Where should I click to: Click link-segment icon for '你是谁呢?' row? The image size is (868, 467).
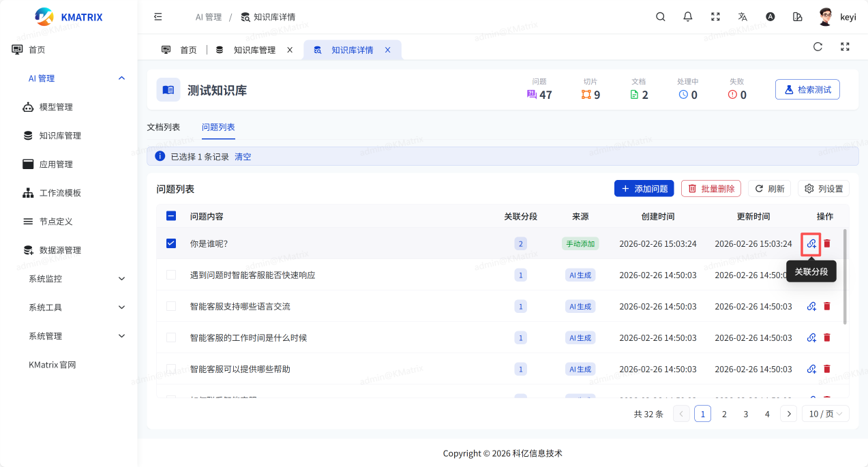point(811,243)
